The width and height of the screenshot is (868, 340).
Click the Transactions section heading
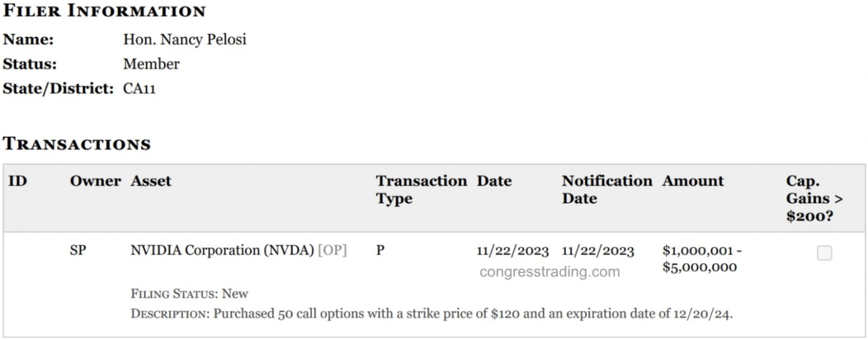76,144
